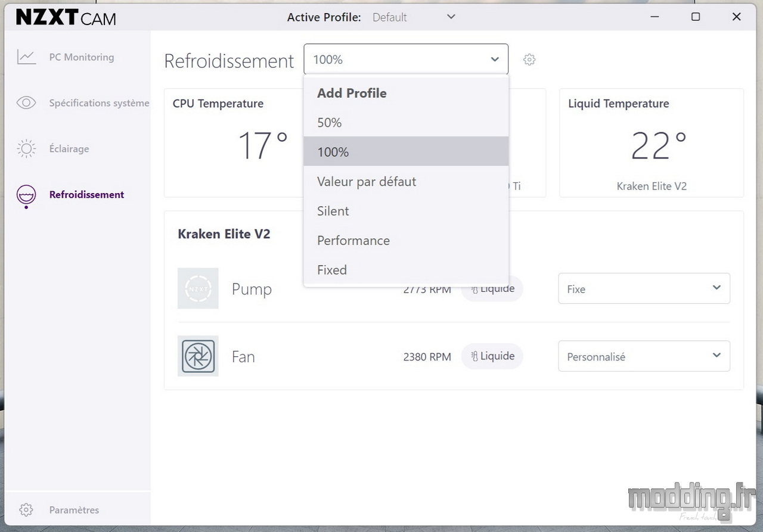This screenshot has width=763, height=532.
Task: Select the PC Monitoring sidebar label
Action: (82, 57)
